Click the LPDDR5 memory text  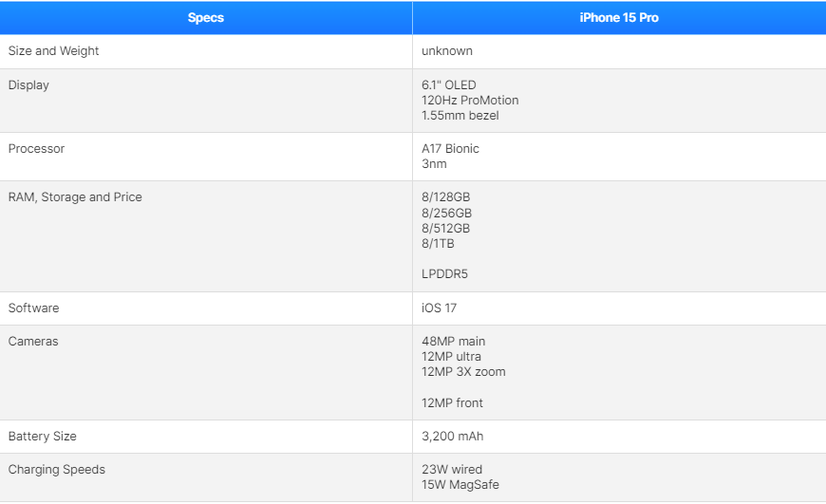point(444,274)
